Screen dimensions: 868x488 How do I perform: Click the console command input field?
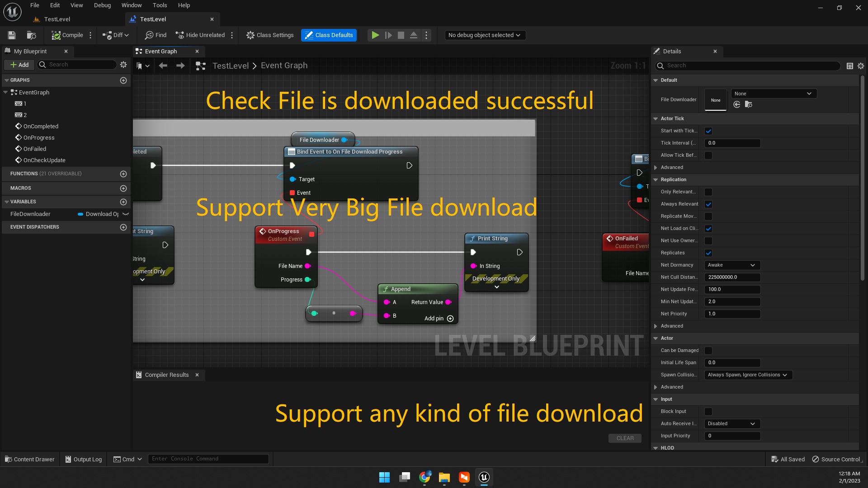(x=208, y=459)
